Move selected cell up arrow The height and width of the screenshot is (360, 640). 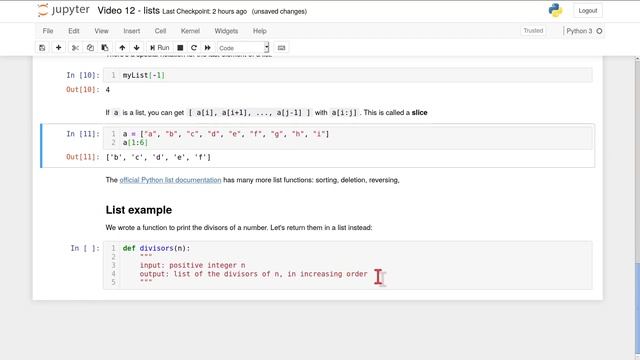point(122,48)
